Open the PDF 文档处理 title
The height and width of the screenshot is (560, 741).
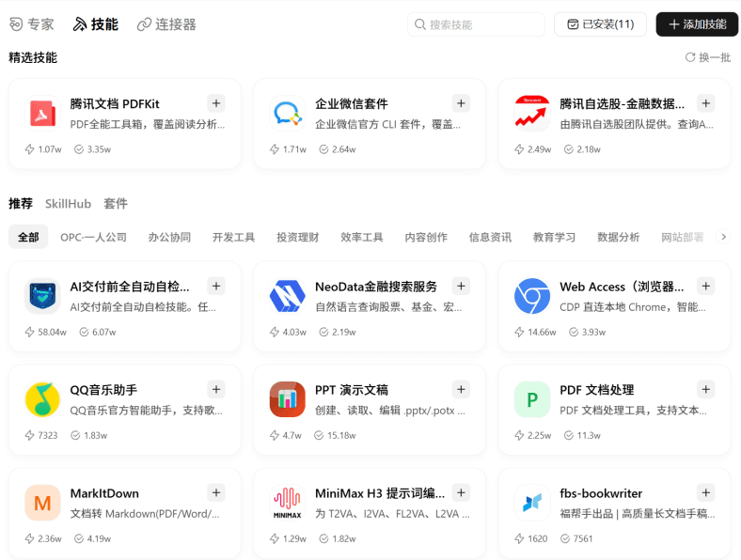point(597,390)
